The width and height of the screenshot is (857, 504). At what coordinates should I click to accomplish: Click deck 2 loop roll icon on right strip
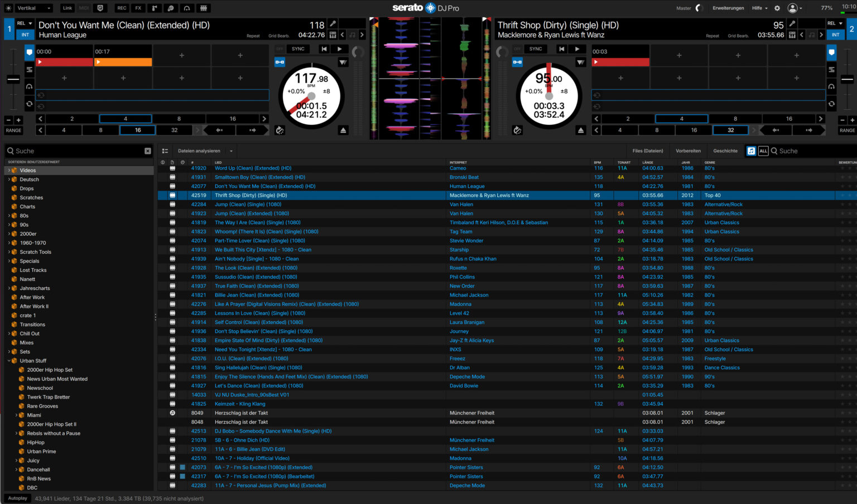(x=831, y=104)
